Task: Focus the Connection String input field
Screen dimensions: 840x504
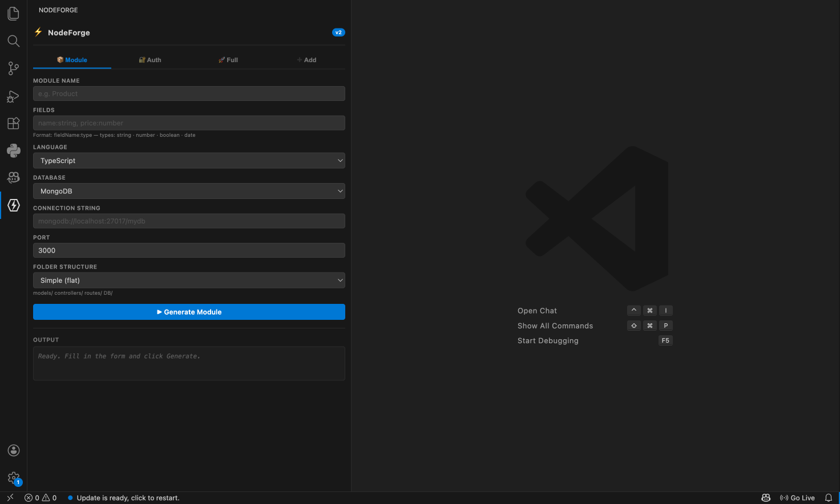Action: (189, 221)
